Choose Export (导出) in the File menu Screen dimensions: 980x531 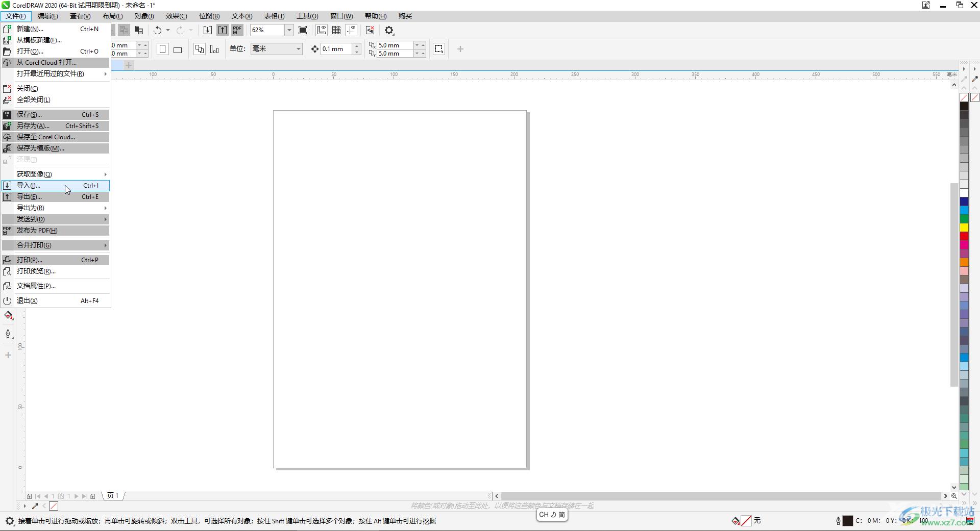click(56, 197)
